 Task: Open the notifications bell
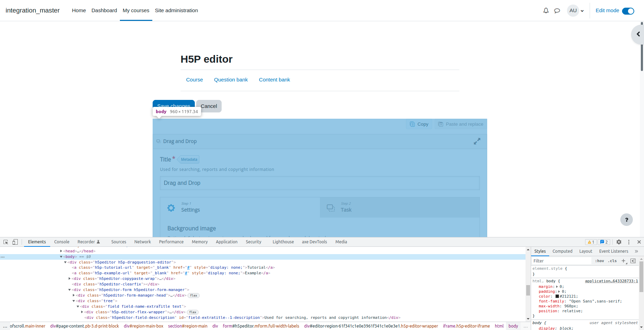tap(546, 11)
